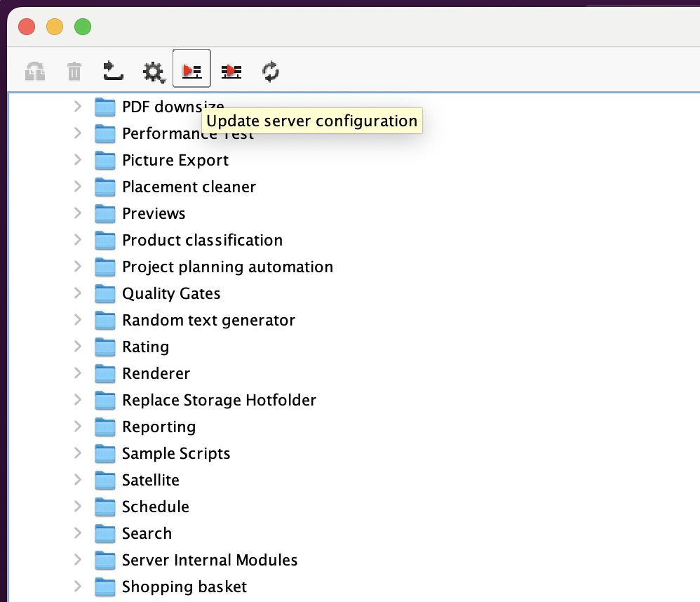This screenshot has width=700, height=602.
Task: Select the Product classification entry
Action: (x=202, y=240)
